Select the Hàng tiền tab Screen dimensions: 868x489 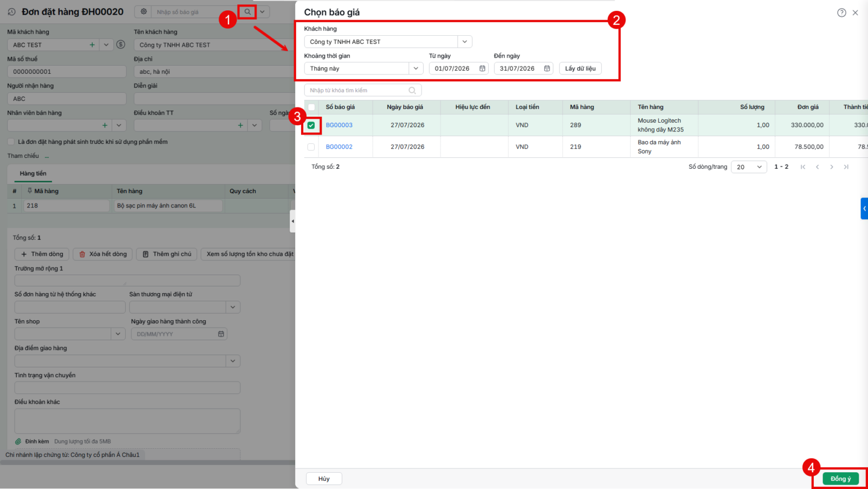click(x=33, y=174)
